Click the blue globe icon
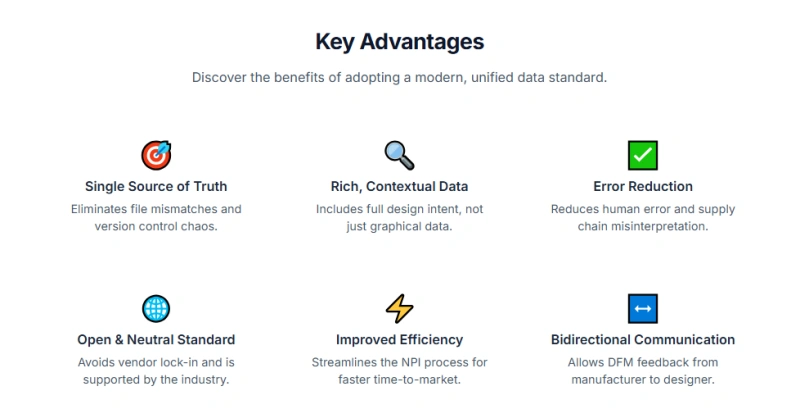Image resolution: width=800 pixels, height=408 pixels. click(156, 308)
